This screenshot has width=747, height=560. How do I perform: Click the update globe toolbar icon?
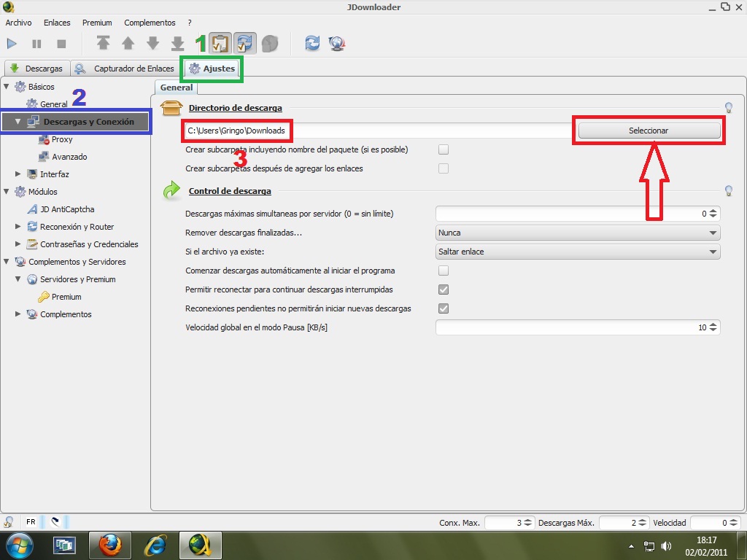point(337,43)
